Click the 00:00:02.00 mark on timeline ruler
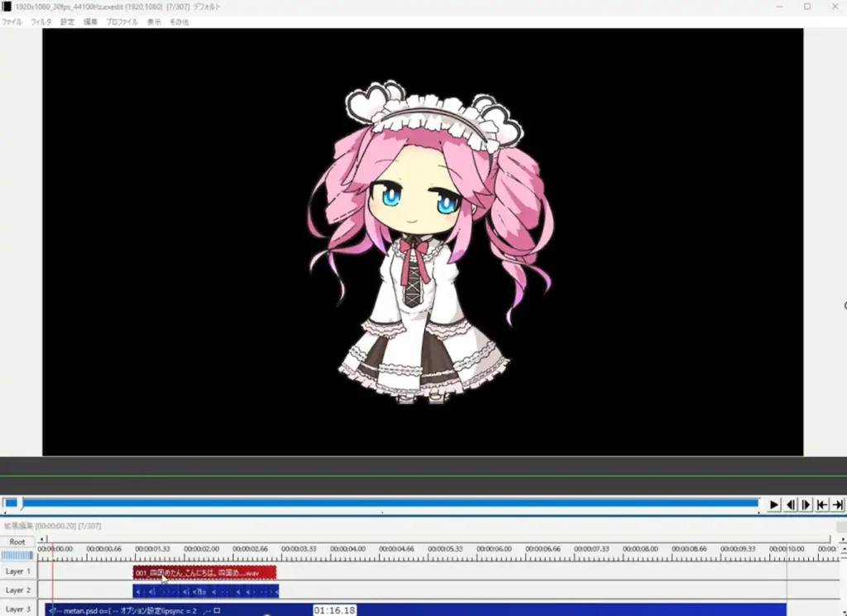 click(201, 548)
